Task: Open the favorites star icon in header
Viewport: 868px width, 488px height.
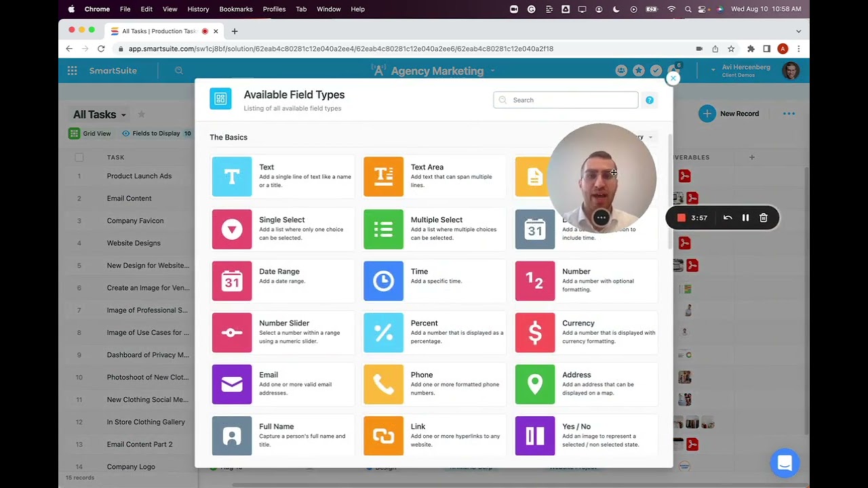Action: point(639,70)
